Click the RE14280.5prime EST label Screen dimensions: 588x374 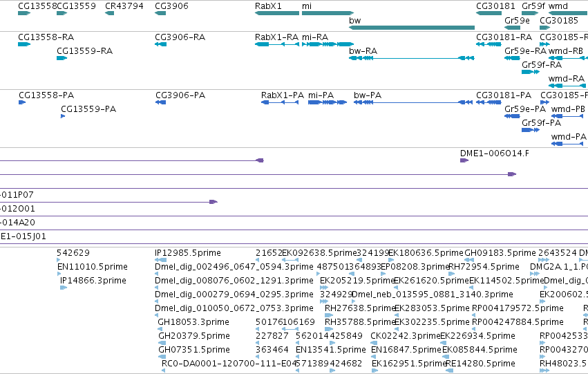click(x=480, y=364)
